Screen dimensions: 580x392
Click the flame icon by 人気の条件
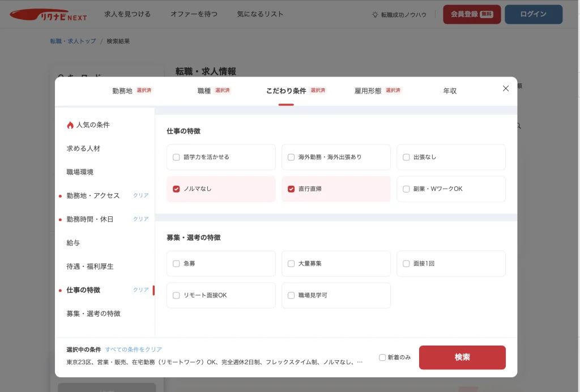coord(70,125)
